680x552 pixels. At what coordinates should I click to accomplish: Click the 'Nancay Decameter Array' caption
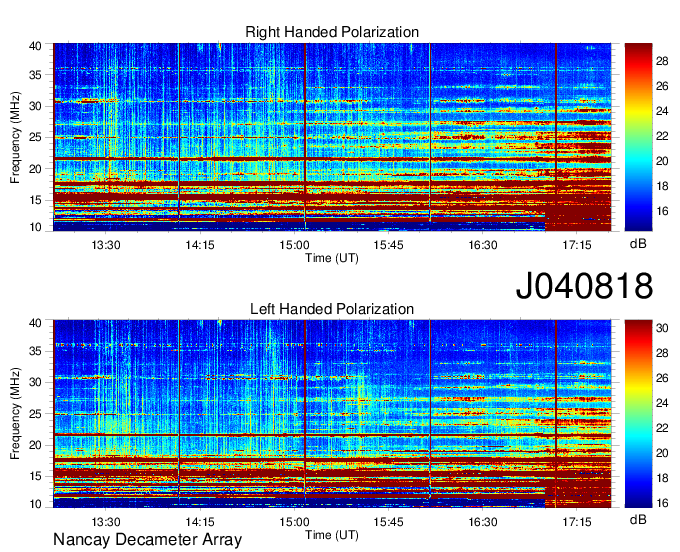click(147, 540)
